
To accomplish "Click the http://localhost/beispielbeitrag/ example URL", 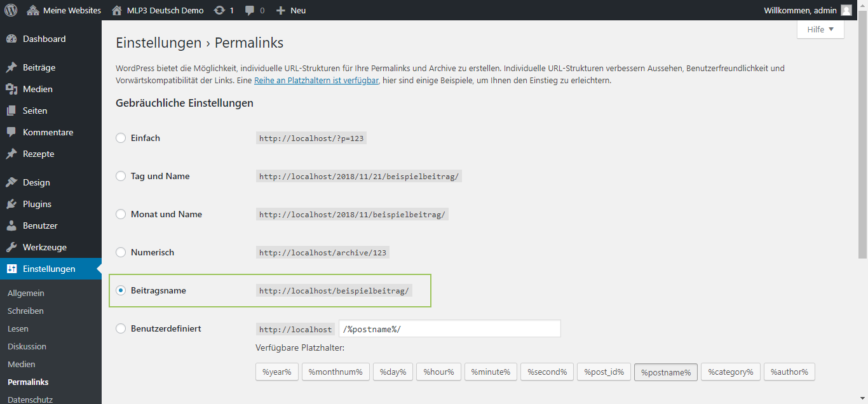I will (334, 290).
